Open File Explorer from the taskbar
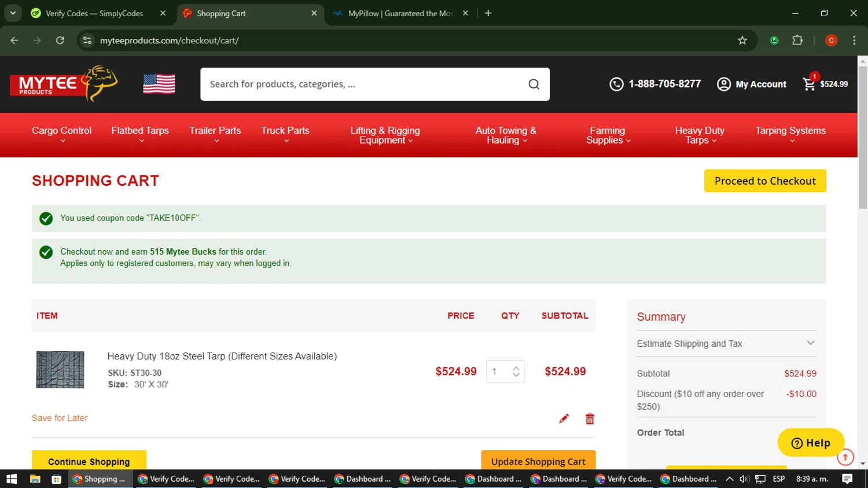 [x=35, y=479]
